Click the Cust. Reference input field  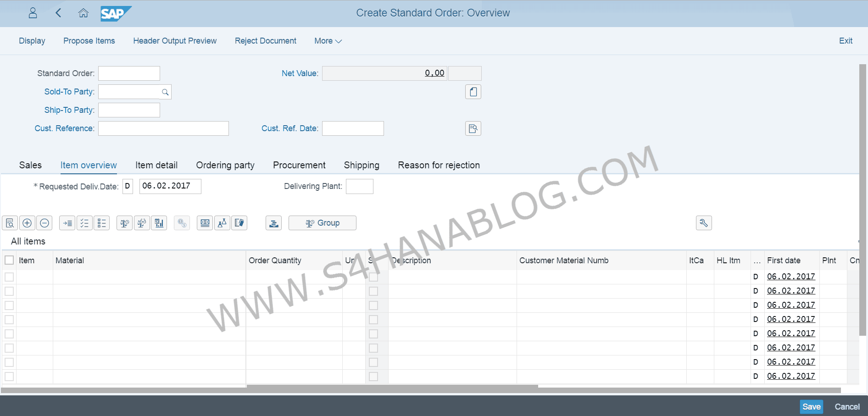click(163, 128)
